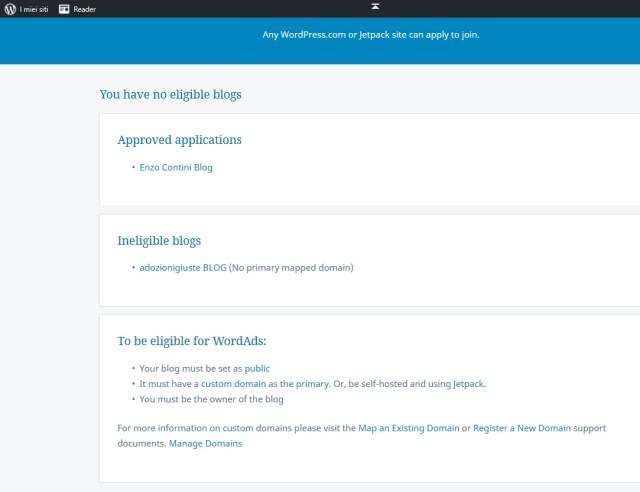Open the Reader menu item
640x492 pixels.
click(85, 9)
